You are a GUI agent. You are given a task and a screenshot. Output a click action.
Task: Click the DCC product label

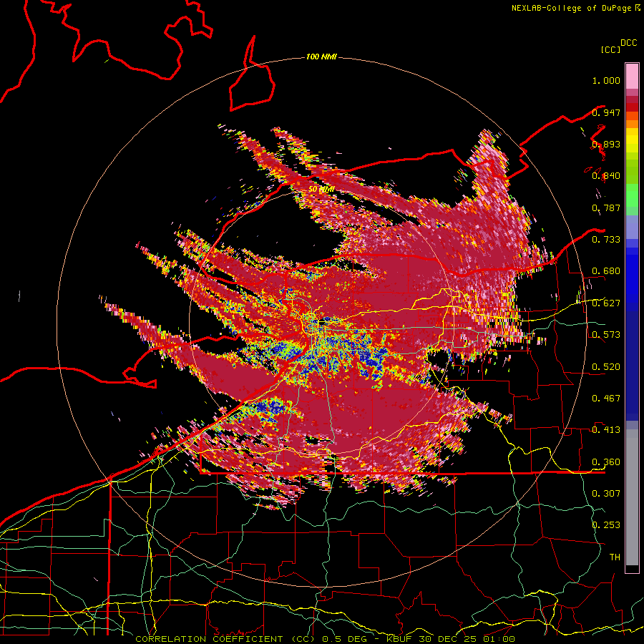tap(629, 43)
